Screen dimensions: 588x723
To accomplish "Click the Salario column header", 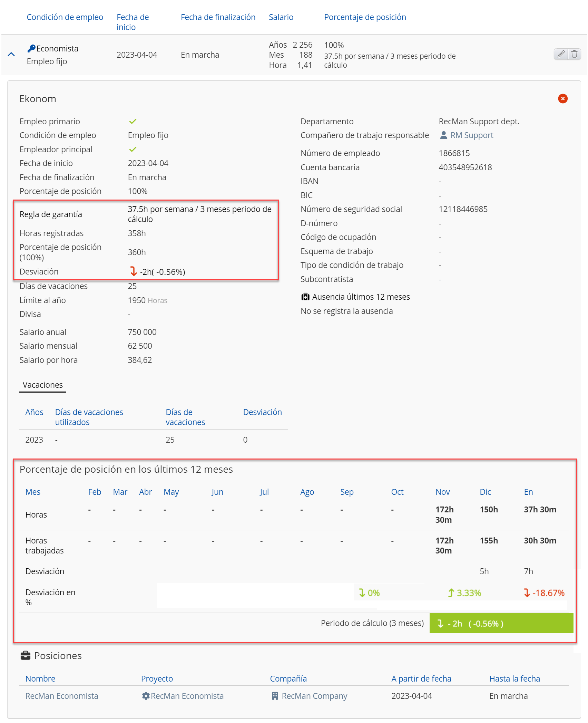I will pyautogui.click(x=281, y=17).
